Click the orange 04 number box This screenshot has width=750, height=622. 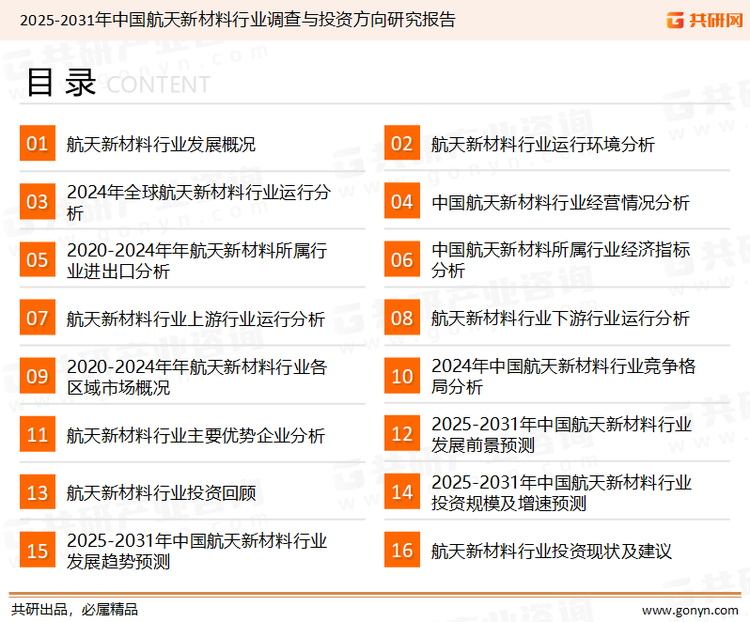(402, 201)
